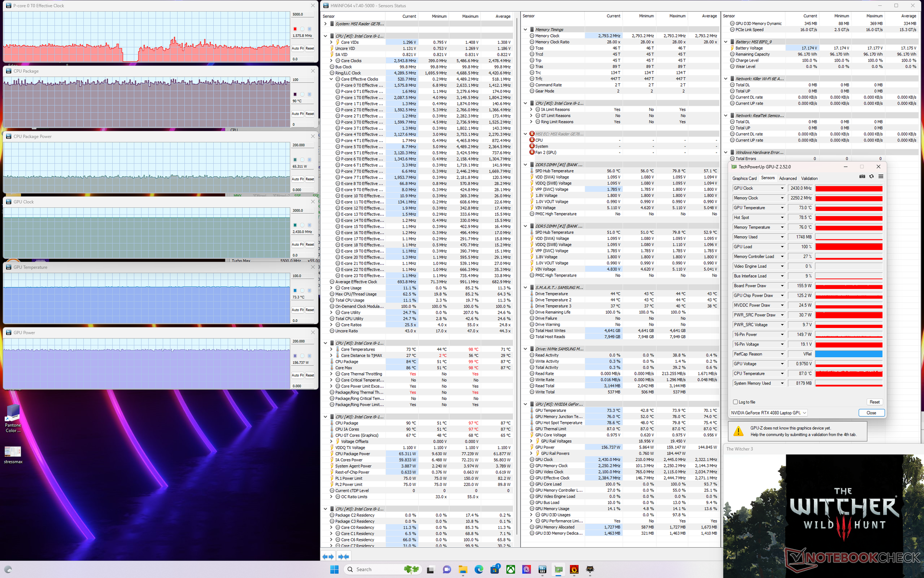Open the GPU Clock sensor dropdown

[782, 188]
